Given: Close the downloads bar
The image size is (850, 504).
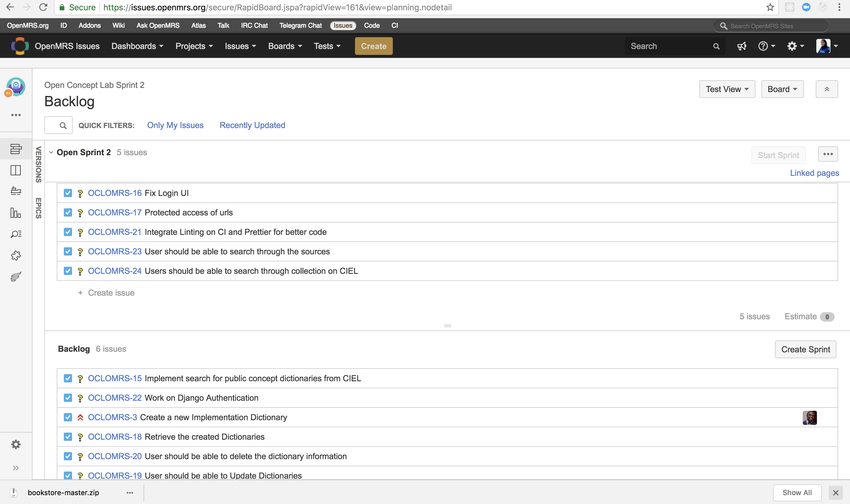Looking at the screenshot, I should point(836,493).
